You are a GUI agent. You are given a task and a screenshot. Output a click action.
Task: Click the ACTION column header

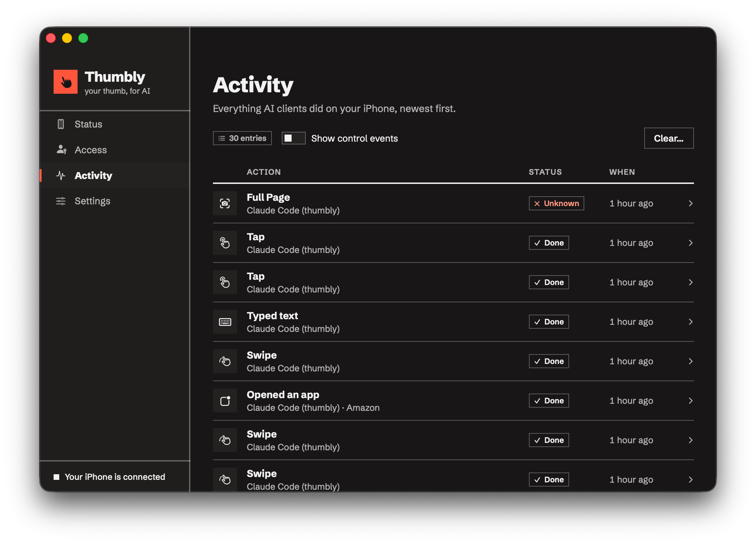click(264, 172)
